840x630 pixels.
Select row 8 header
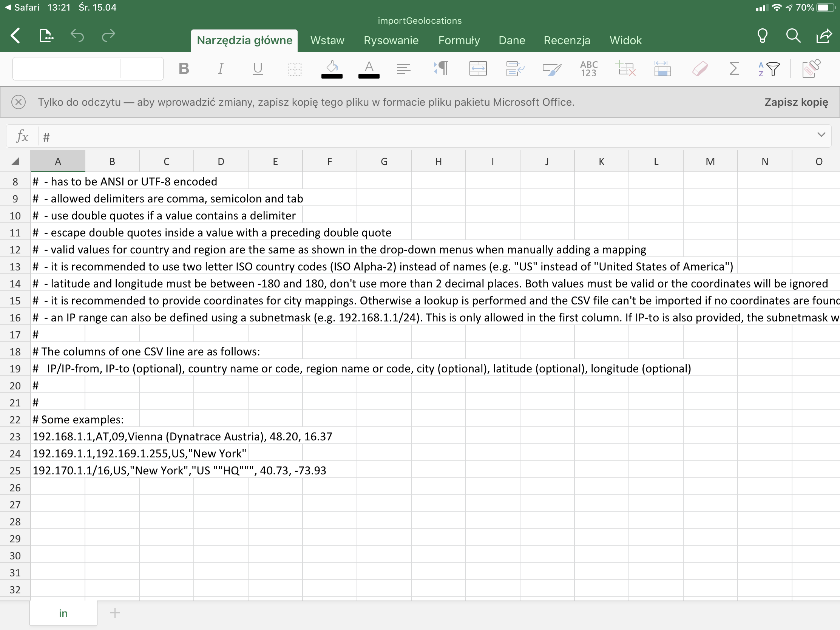[x=15, y=182]
